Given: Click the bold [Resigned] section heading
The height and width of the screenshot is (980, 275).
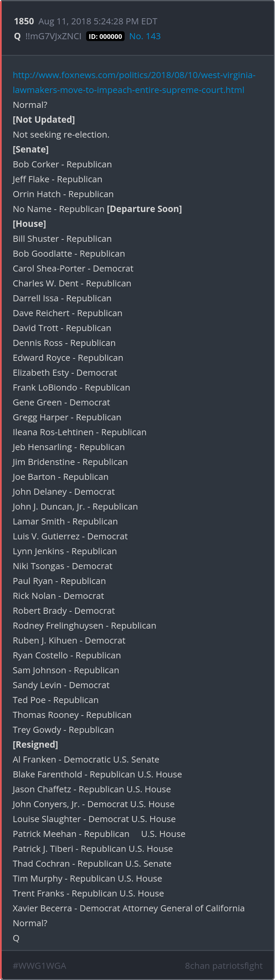Looking at the screenshot, I should click(x=36, y=744).
